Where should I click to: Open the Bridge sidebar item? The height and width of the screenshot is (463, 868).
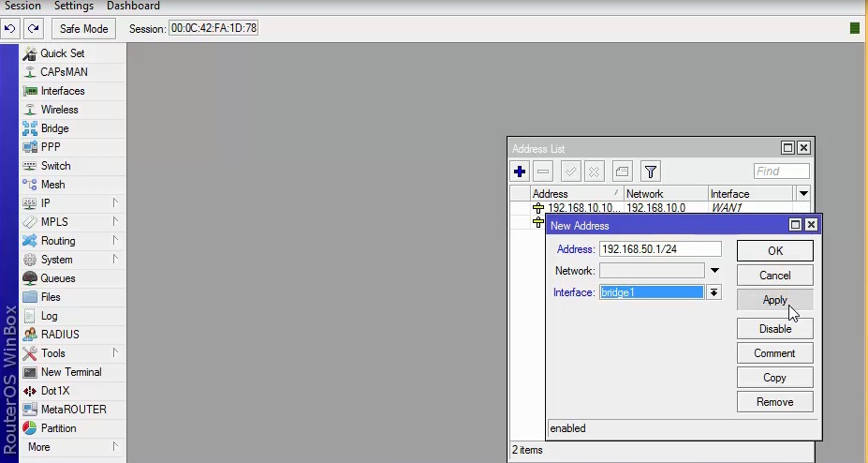click(x=54, y=128)
